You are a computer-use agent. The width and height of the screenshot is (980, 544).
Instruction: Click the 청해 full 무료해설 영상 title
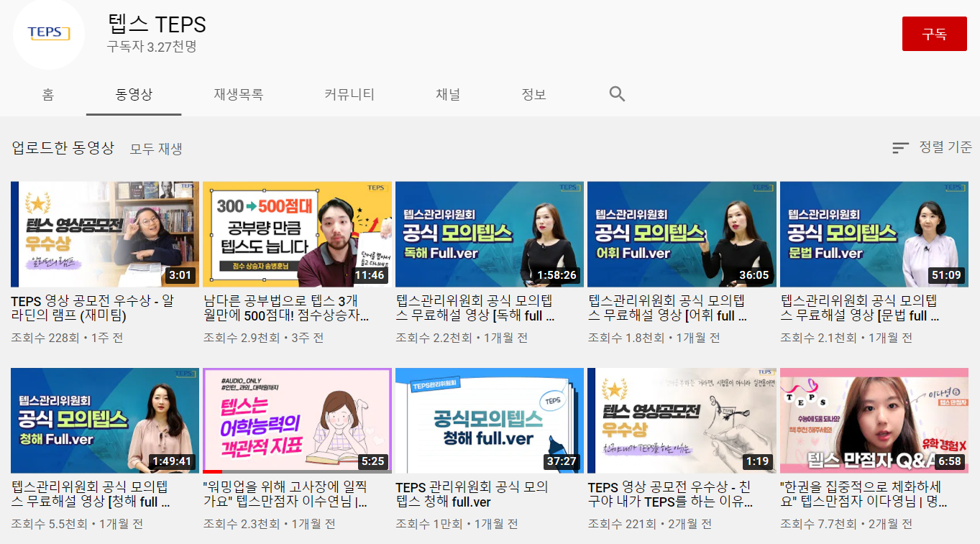click(x=91, y=494)
